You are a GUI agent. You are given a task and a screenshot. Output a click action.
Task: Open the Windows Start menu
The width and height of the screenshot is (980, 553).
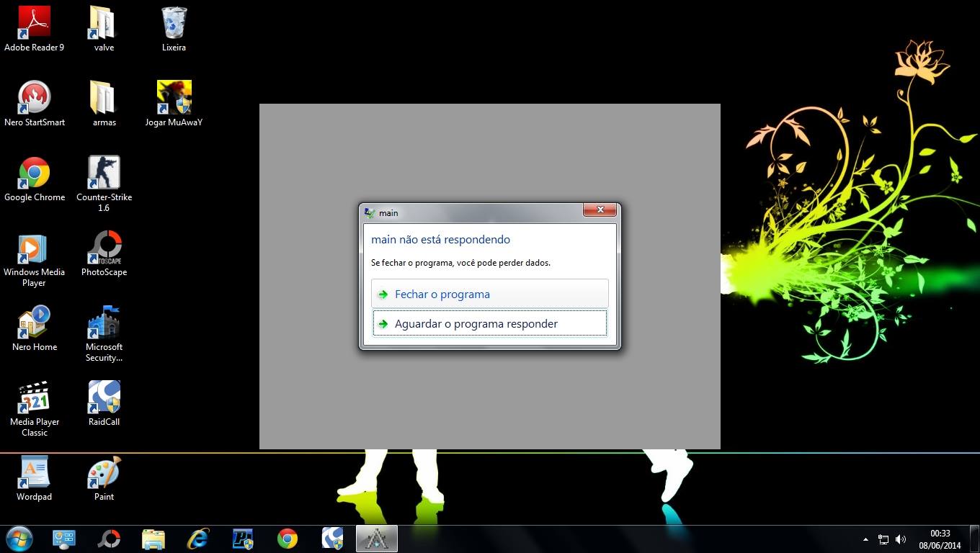19,539
